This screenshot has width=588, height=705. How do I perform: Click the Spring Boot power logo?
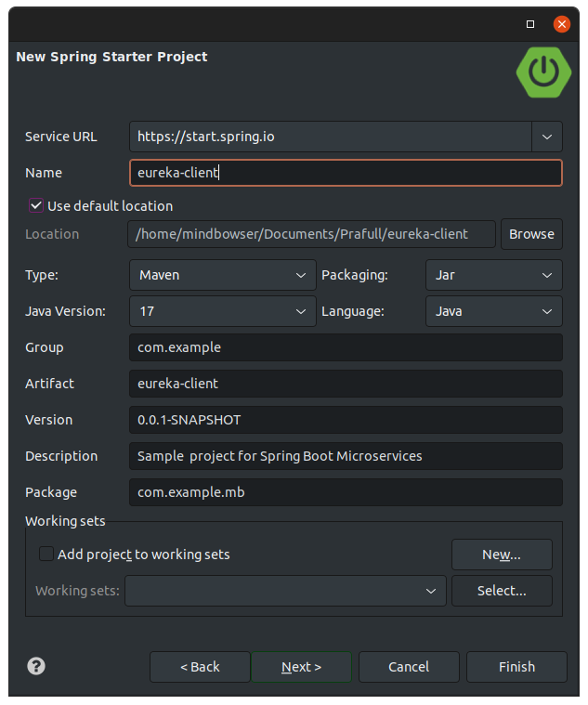[x=543, y=72]
